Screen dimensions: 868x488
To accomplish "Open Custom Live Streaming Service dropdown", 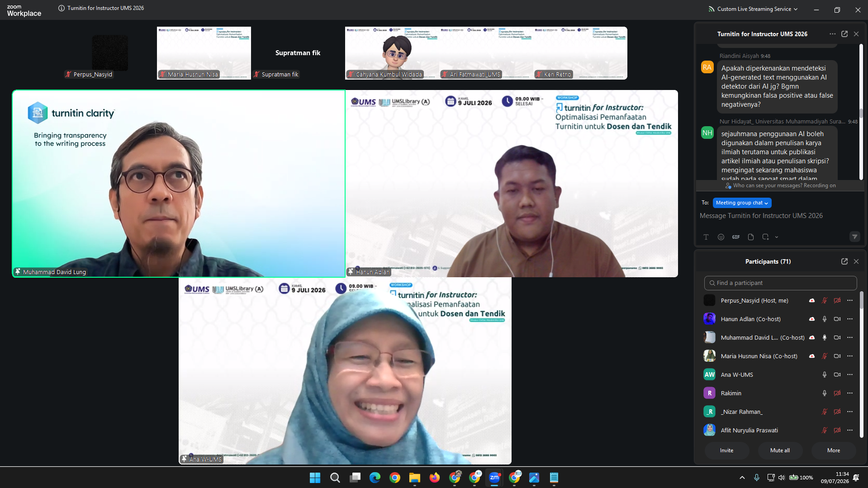I will click(x=753, y=9).
